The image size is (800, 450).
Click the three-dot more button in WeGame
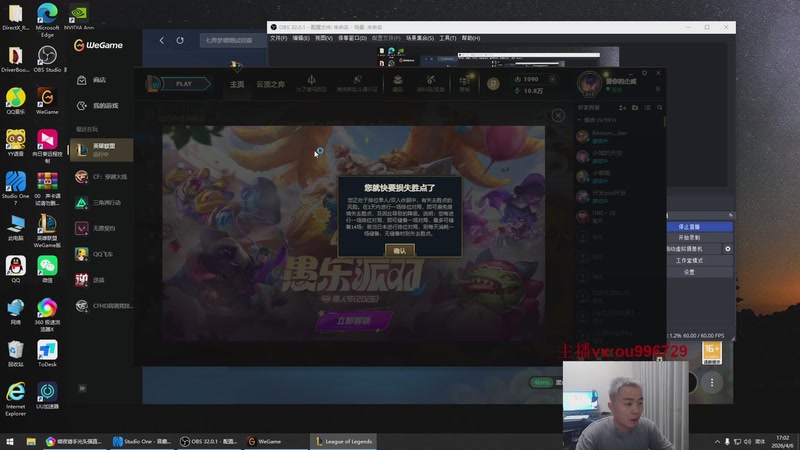pyautogui.click(x=712, y=383)
